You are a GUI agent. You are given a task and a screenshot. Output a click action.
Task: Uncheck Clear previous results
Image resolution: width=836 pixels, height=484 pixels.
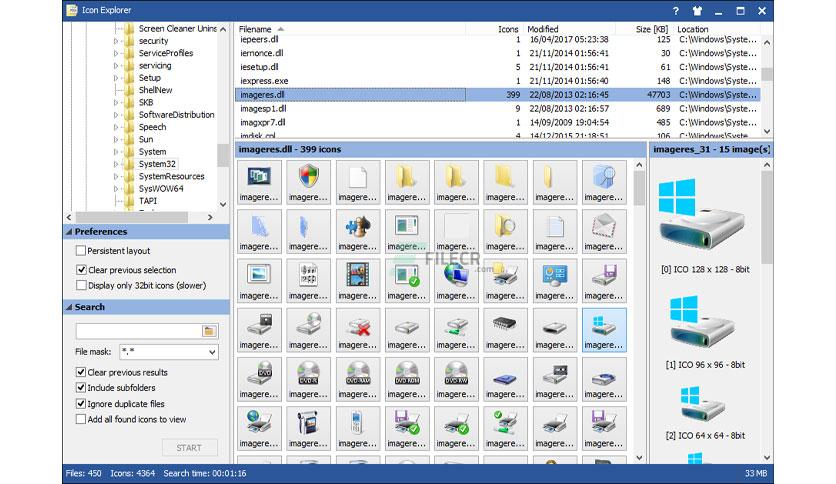(x=81, y=372)
